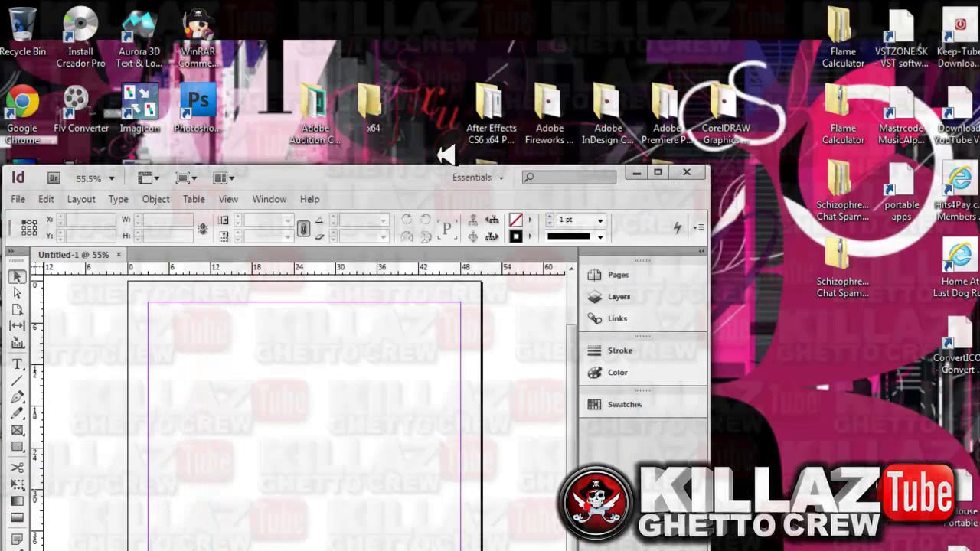Viewport: 980px width, 551px height.
Task: Select the Scissors tool
Action: 17,468
